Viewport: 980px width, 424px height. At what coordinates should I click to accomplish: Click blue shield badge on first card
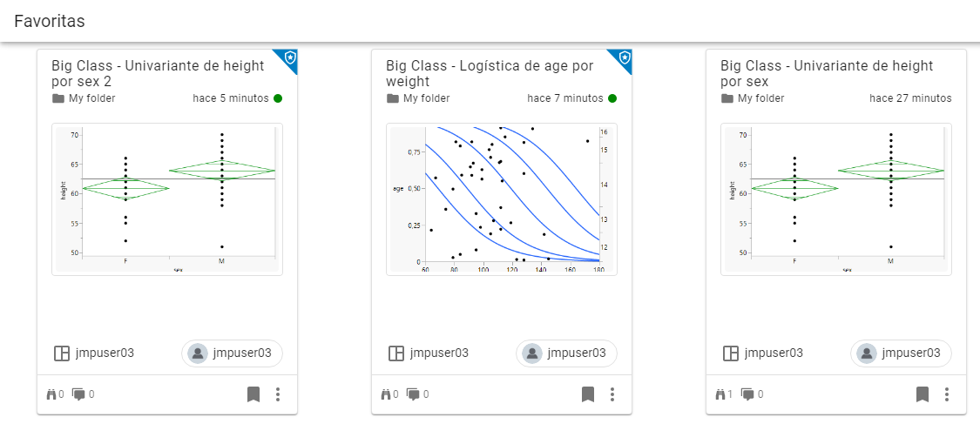(x=290, y=57)
